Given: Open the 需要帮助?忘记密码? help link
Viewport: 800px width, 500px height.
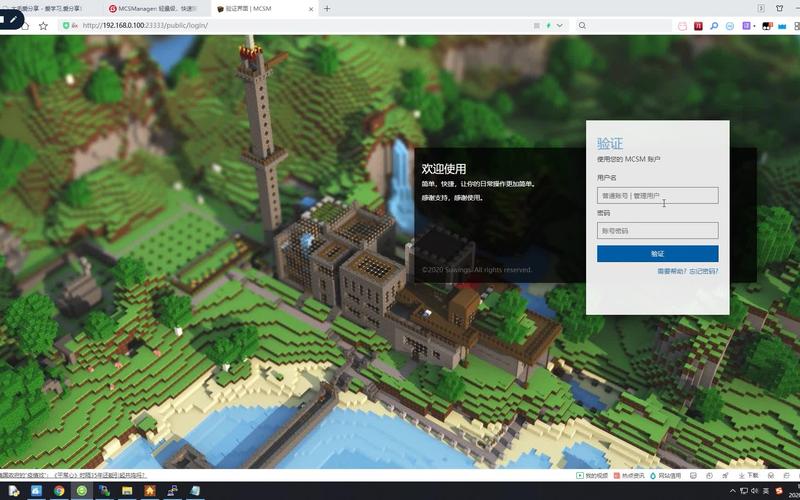Looking at the screenshot, I should 688,271.
